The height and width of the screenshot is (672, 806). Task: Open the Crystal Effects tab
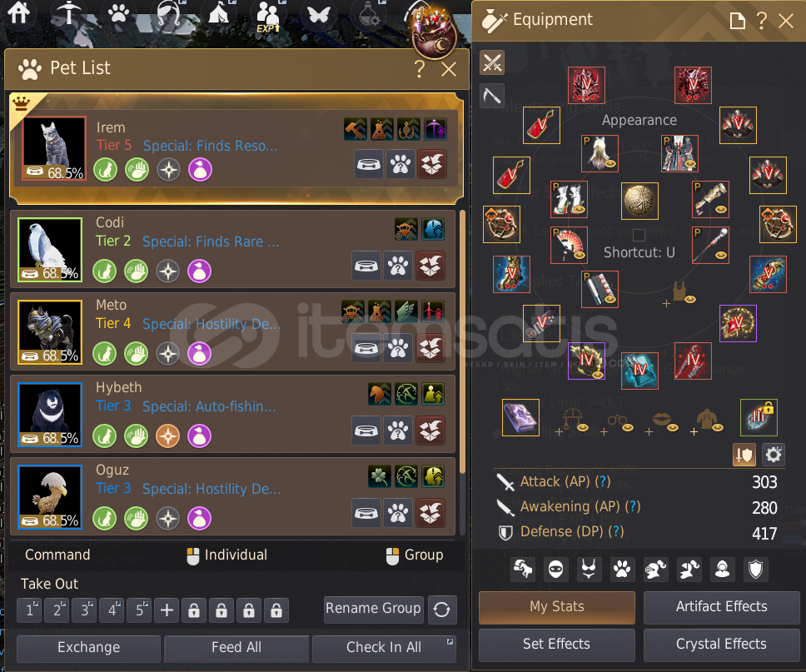click(721, 644)
